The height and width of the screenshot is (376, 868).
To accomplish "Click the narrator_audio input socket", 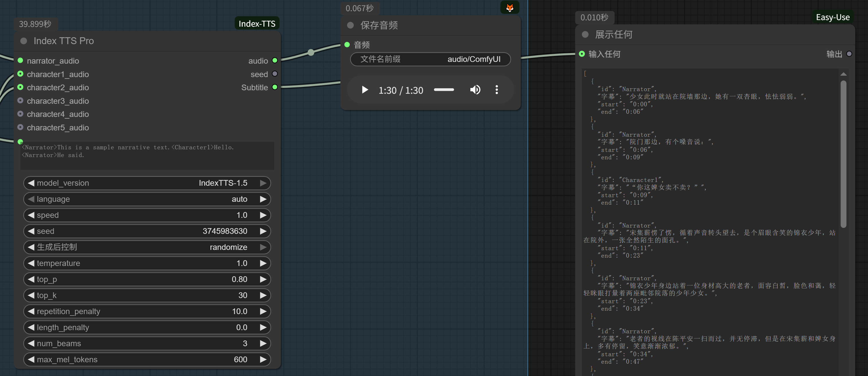I will pos(20,61).
